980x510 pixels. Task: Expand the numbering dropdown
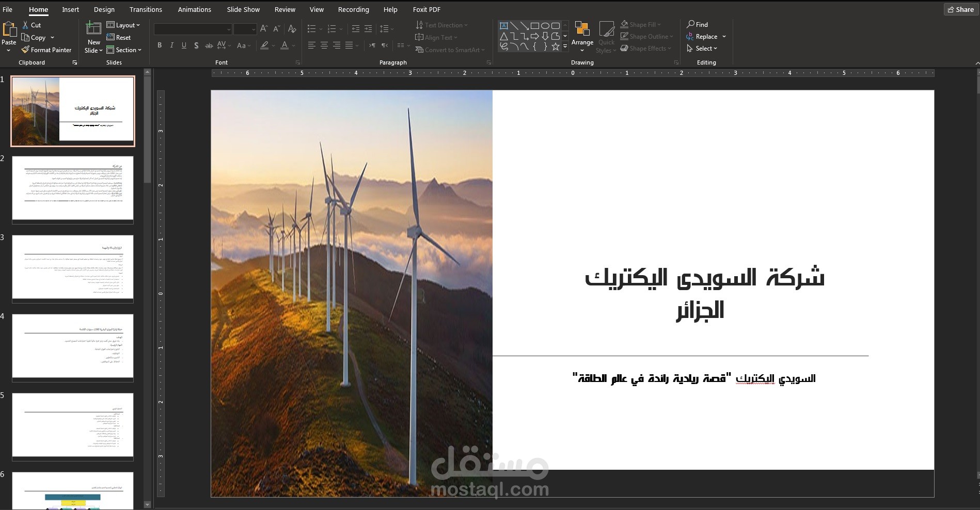point(342,29)
